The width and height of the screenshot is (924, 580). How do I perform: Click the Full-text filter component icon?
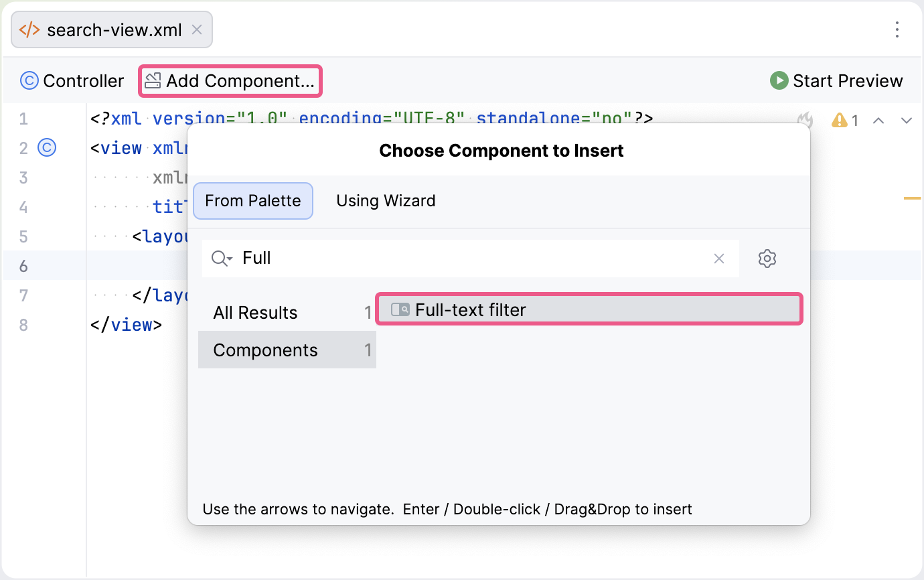(400, 309)
